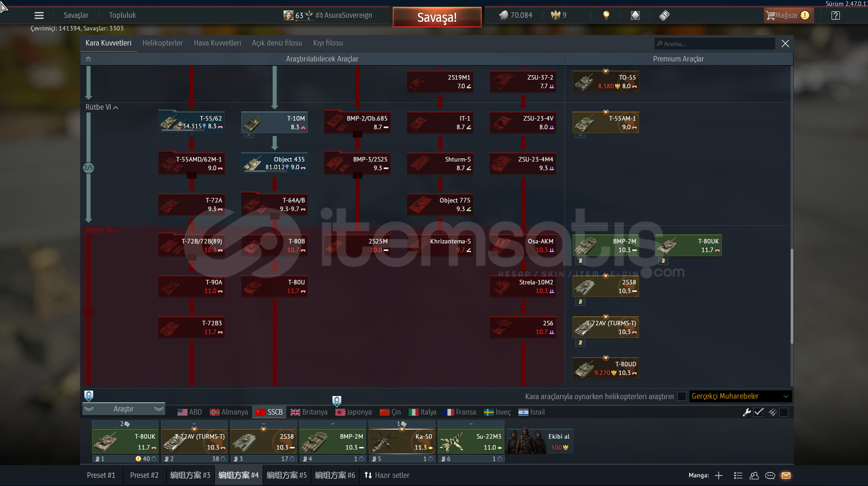Click the hint lightbulb above Araştır button
Viewport: 868px width, 486px height.
click(89, 395)
